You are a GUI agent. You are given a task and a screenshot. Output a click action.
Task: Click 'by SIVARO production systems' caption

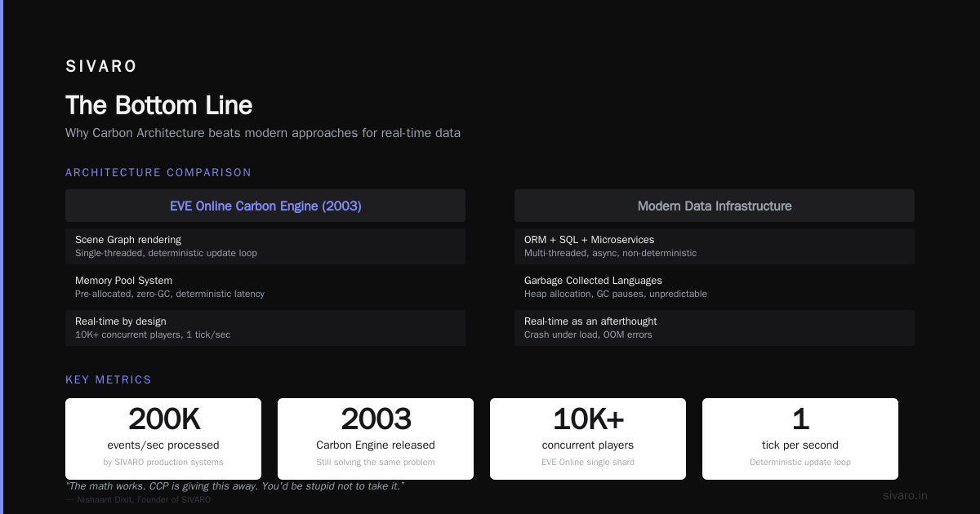(x=163, y=463)
